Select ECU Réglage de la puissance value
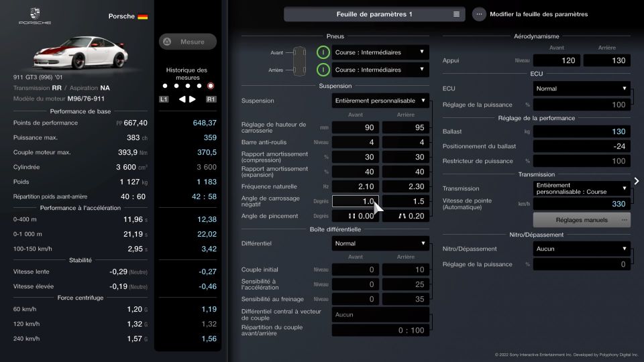 coord(582,105)
